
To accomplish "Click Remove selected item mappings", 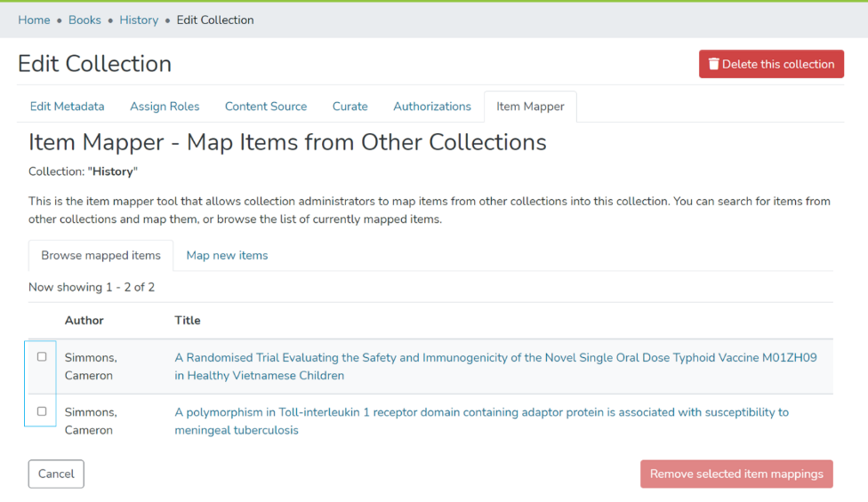I will 735,474.
